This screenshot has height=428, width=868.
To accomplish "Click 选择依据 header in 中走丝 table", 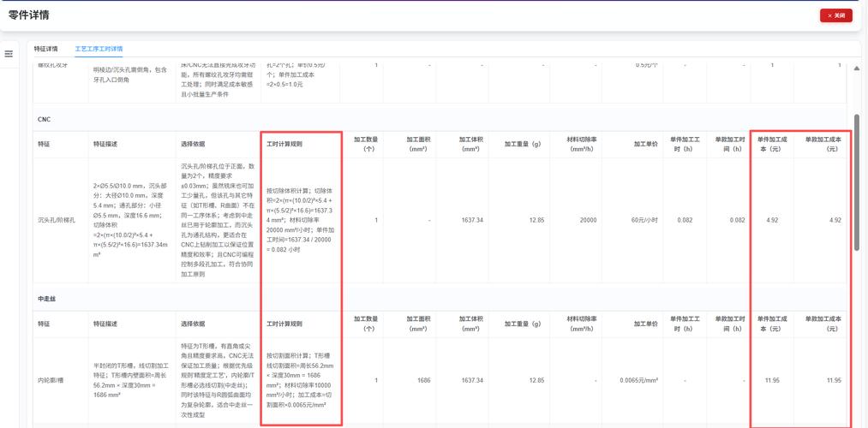I will coord(193,324).
